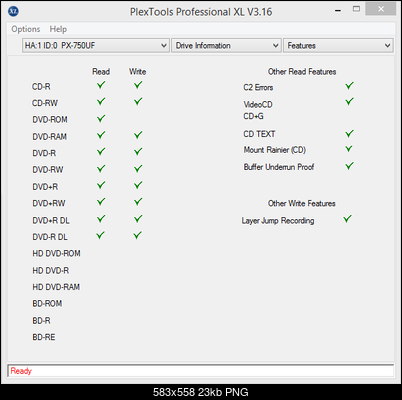Click the BD-ROM label
The width and height of the screenshot is (402, 400).
47,304
